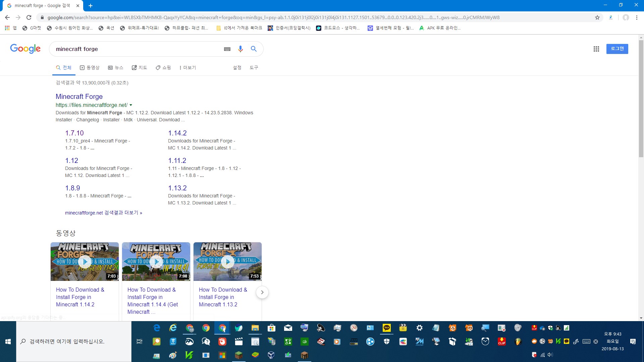The height and width of the screenshot is (362, 644).
Task: Open the 도구 search tools
Action: click(x=254, y=68)
